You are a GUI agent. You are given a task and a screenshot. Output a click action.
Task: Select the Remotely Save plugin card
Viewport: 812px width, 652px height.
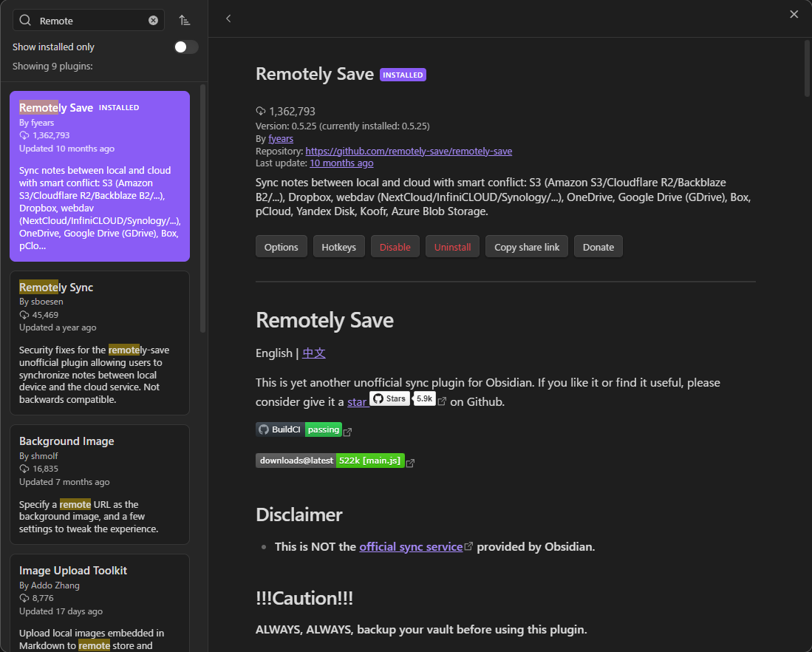100,176
